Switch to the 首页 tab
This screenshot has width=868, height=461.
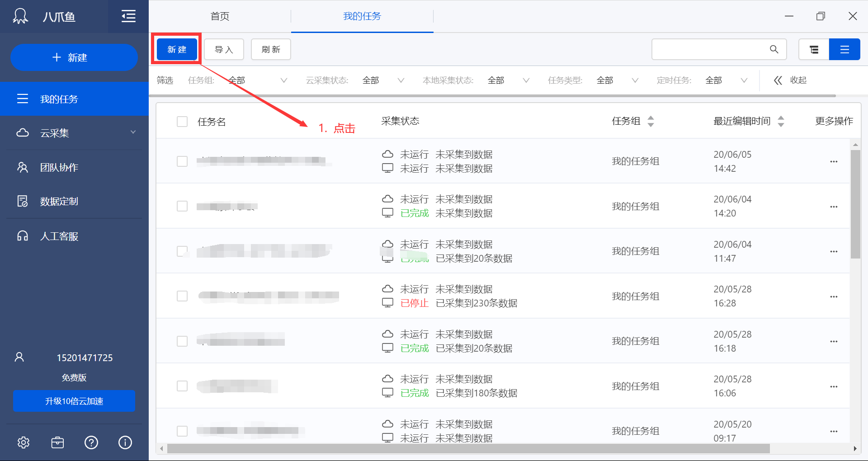coord(220,16)
